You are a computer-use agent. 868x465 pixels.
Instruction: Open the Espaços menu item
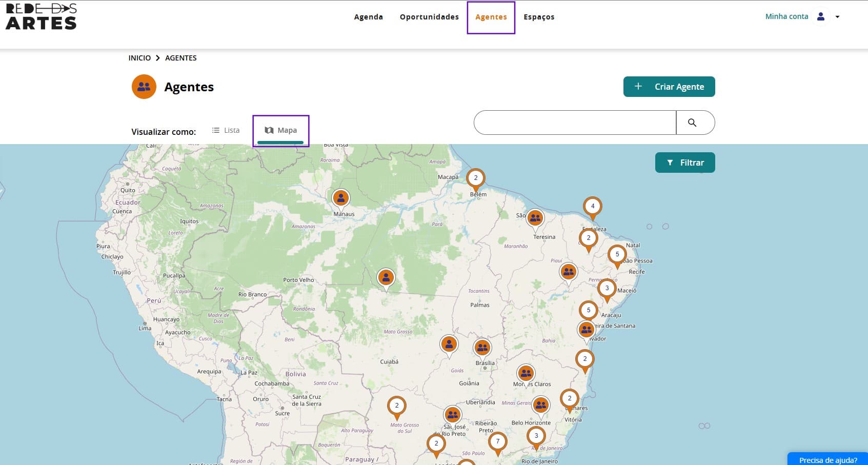(x=539, y=17)
